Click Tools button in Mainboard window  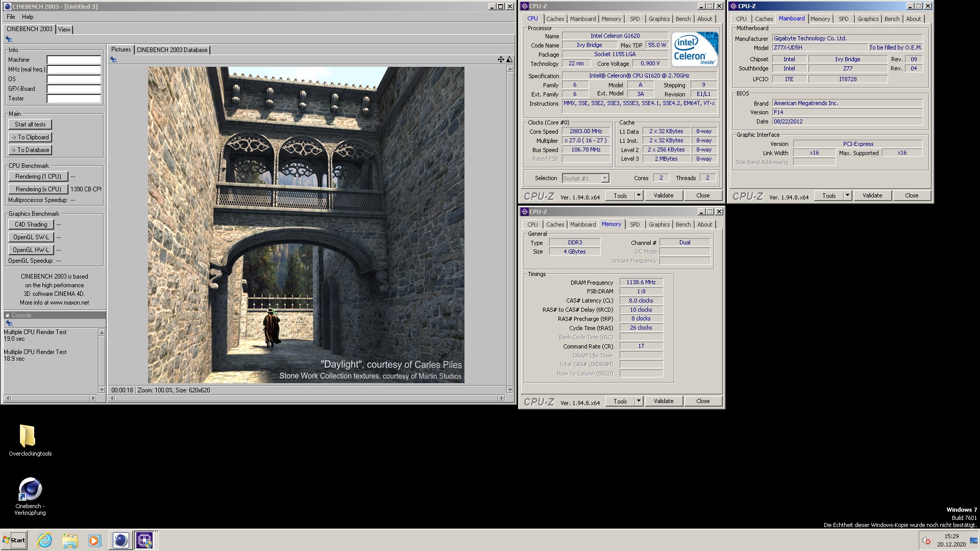(829, 195)
